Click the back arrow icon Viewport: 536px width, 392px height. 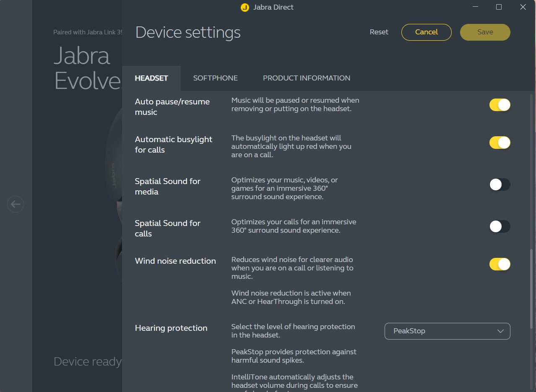[x=16, y=204]
